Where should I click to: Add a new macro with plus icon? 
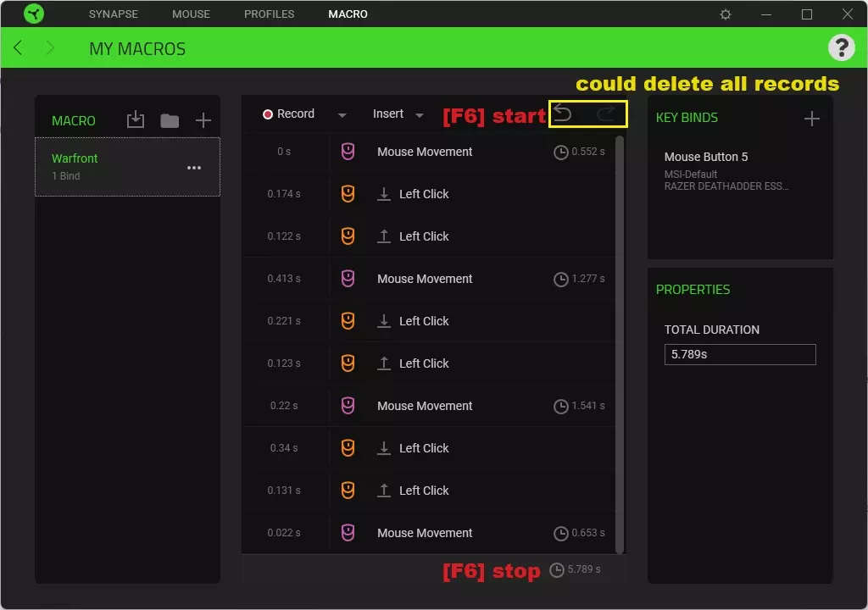pos(203,120)
